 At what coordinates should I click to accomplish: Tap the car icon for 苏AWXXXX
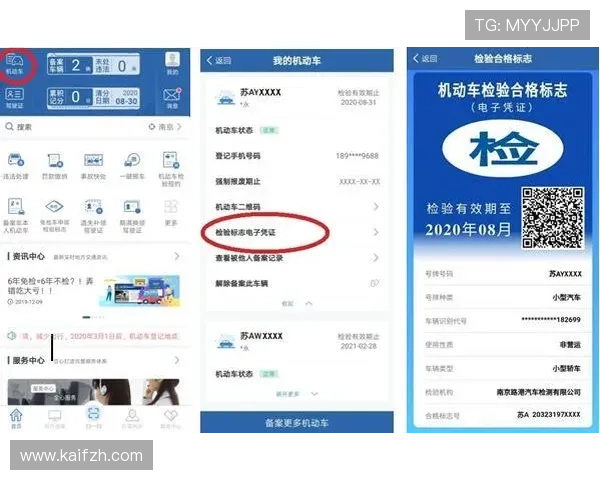point(225,341)
